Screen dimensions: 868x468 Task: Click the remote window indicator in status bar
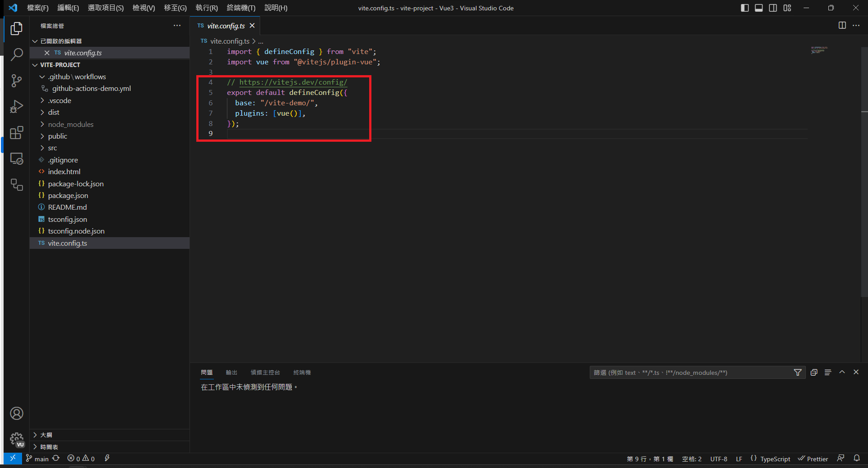[13, 458]
